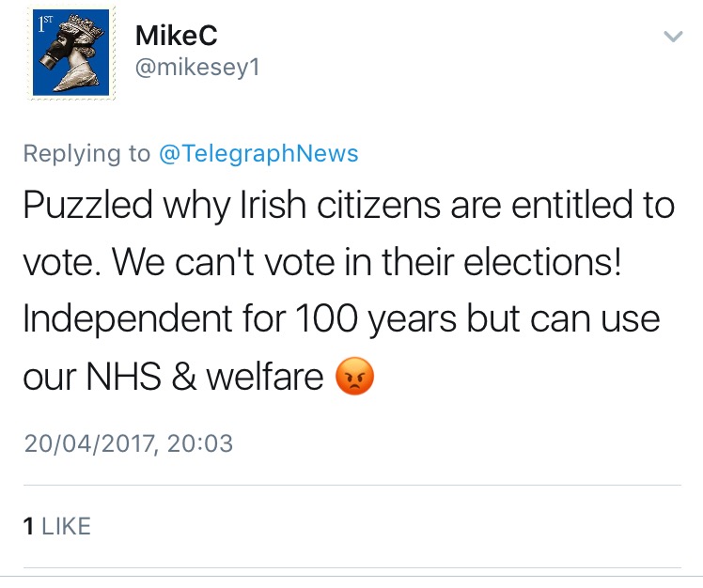The height and width of the screenshot is (588, 703).
Task: Open the MikeC display name profile
Action: click(x=176, y=36)
